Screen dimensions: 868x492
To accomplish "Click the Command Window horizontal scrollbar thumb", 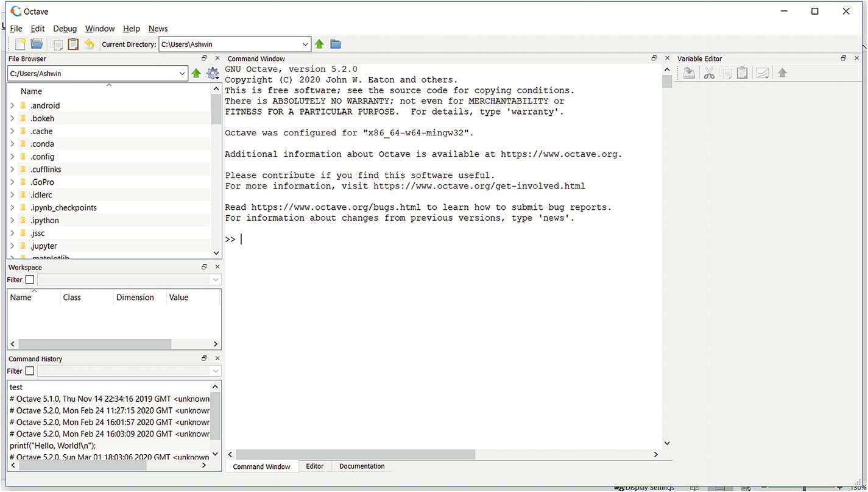I will (356, 454).
